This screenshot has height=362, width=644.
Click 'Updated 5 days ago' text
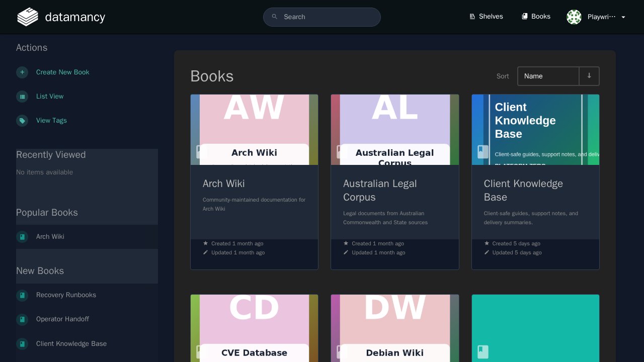tap(517, 252)
